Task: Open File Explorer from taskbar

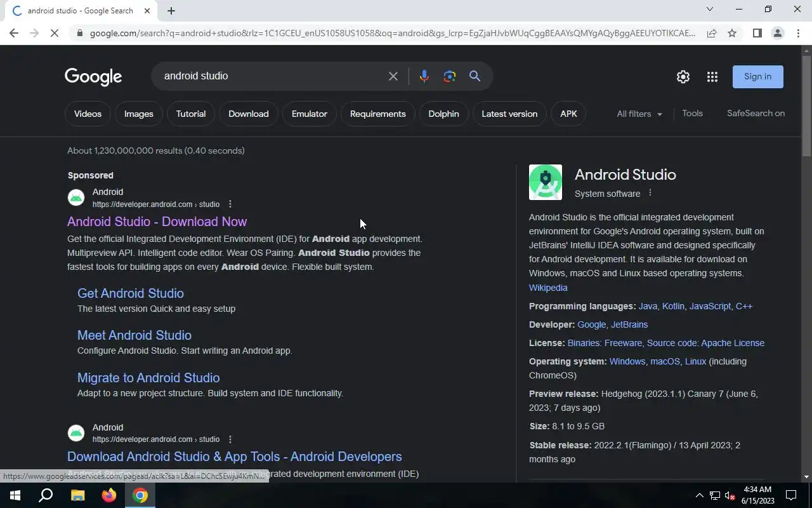Action: click(x=77, y=495)
